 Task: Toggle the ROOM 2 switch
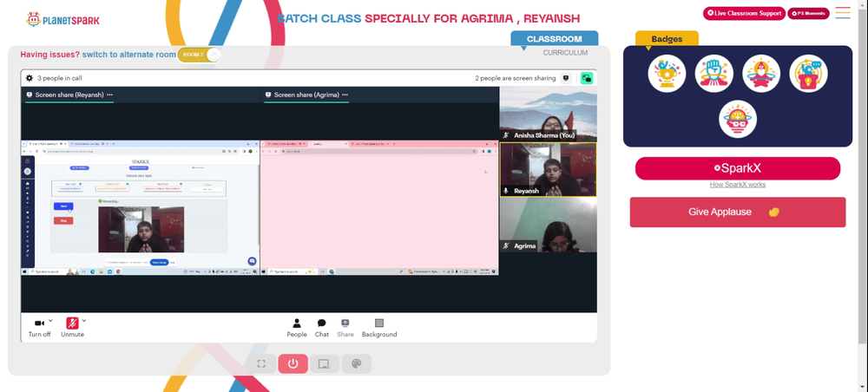click(199, 55)
